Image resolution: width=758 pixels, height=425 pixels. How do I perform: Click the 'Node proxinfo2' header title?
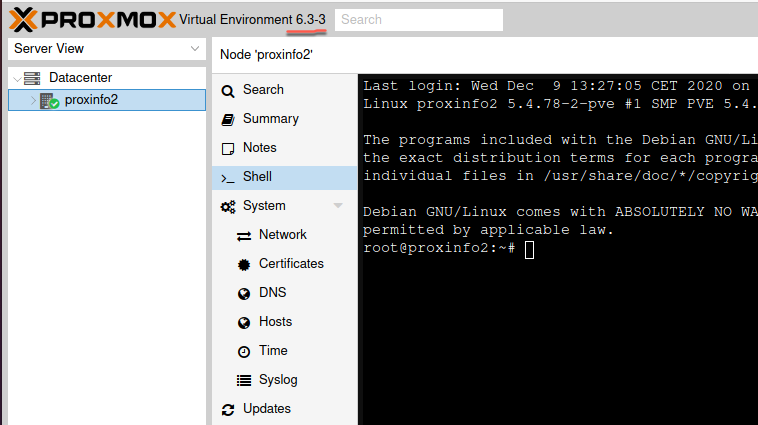point(266,55)
